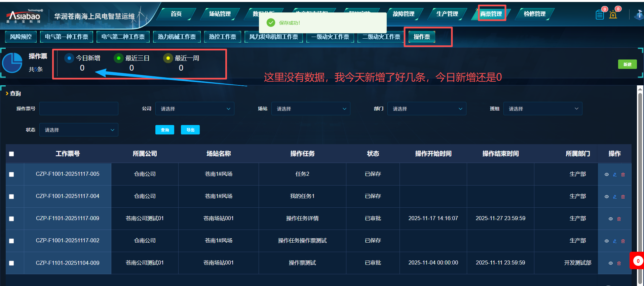This screenshot has width=644, height=286.
Task: Click the green 新建 button
Action: tap(627, 64)
